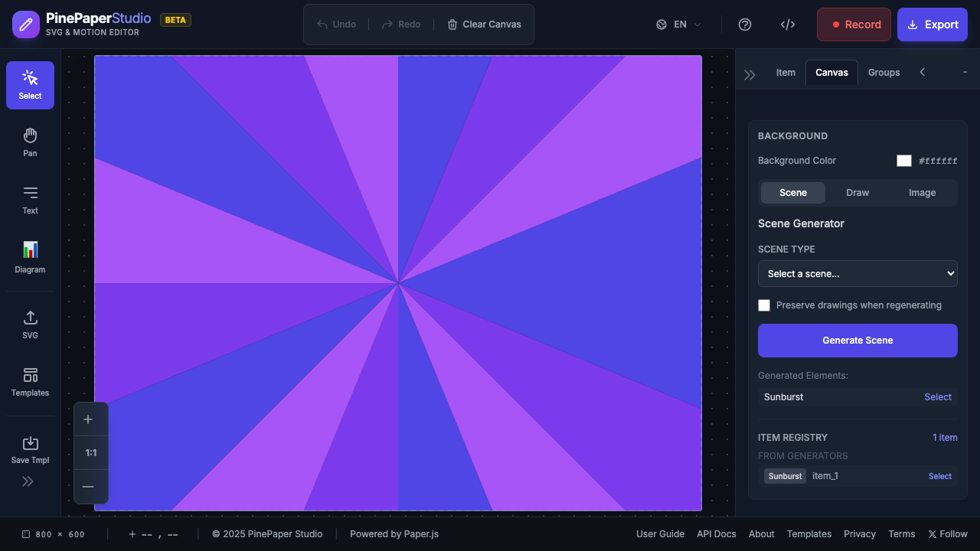The height and width of the screenshot is (551, 980).
Task: Enable Preserve drawings when regenerating
Action: [x=764, y=305]
